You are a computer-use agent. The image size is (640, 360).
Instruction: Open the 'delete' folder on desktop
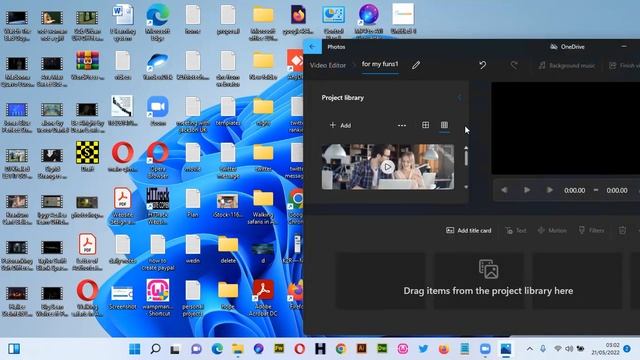click(x=228, y=249)
